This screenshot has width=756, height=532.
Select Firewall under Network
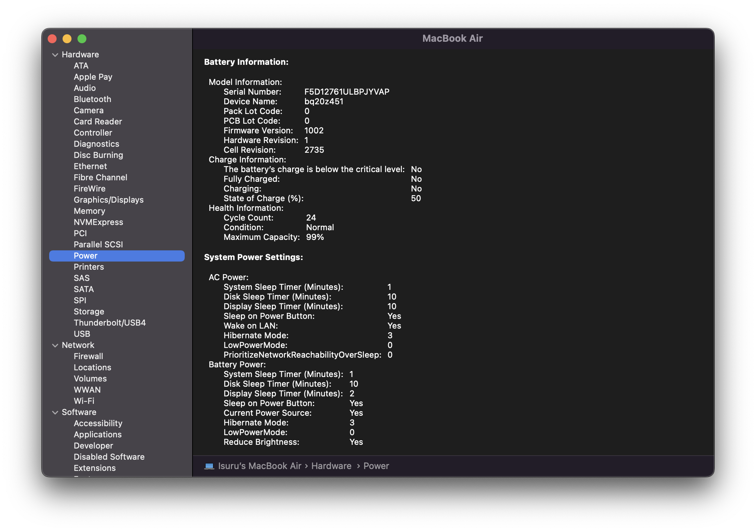88,356
